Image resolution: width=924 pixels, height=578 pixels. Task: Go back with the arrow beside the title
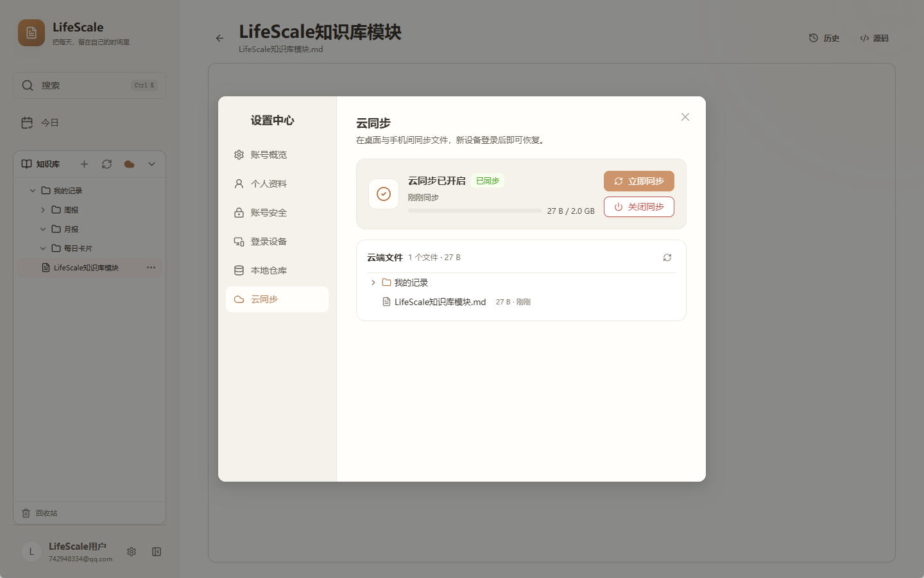(219, 39)
